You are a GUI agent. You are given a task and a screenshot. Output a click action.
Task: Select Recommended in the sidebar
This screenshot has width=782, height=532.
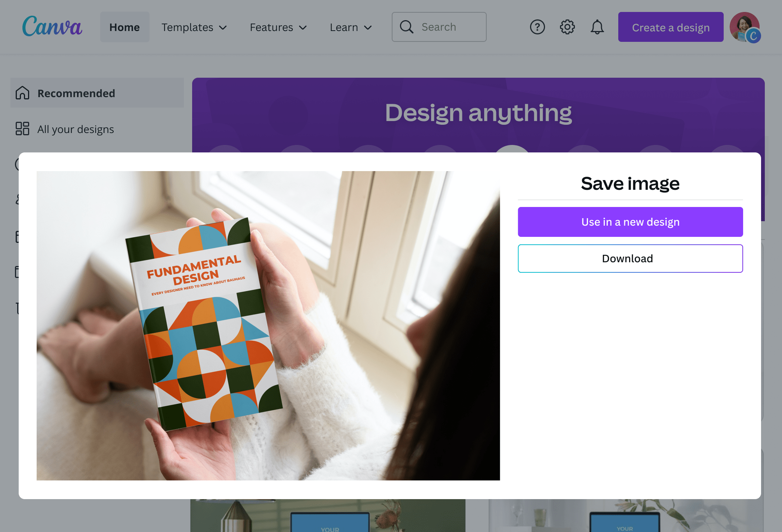coord(76,93)
